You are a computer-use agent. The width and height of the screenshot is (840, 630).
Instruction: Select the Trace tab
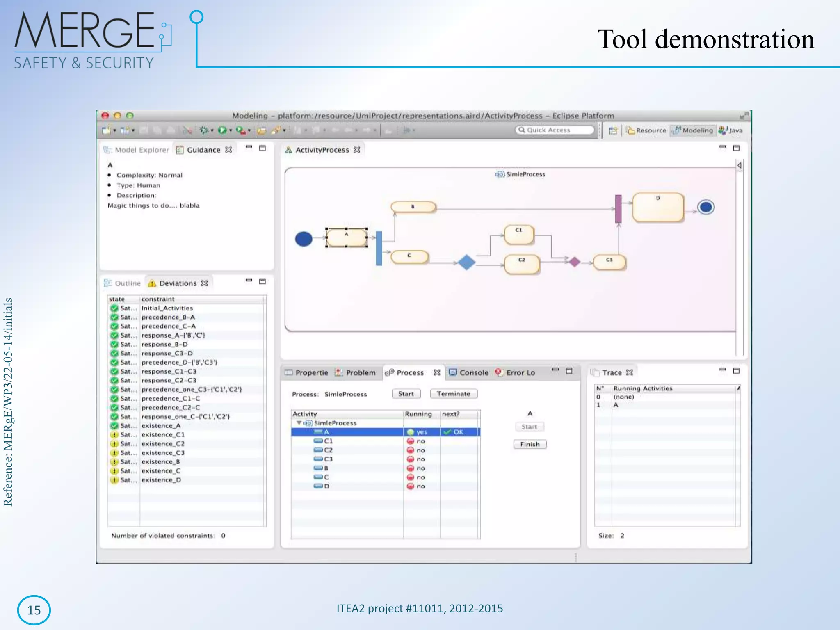coord(607,373)
